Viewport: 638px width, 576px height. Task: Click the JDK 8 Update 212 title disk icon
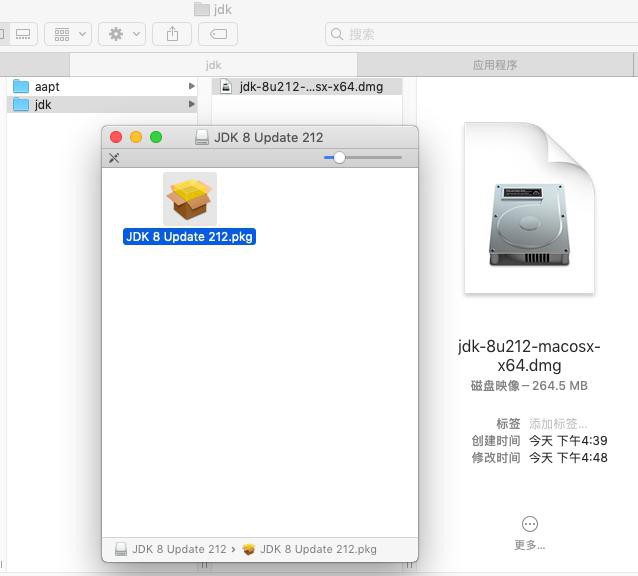[x=202, y=137]
